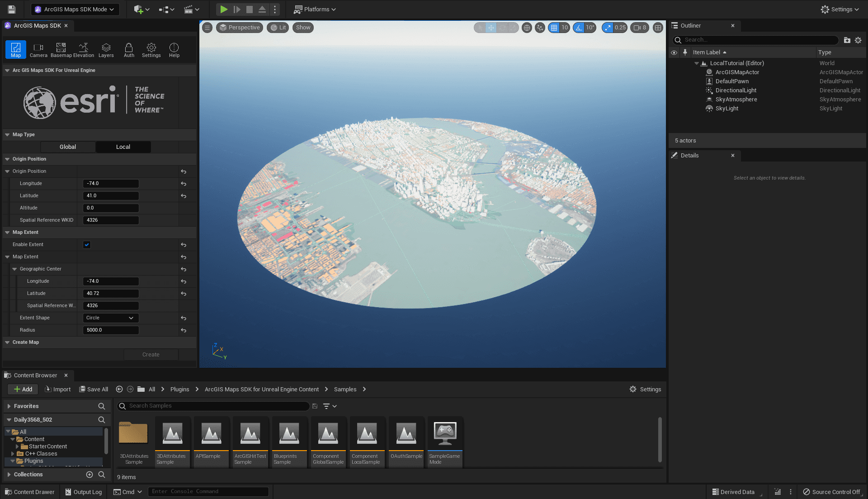The height and width of the screenshot is (499, 868).
Task: Open the Basemap panel in ArcGIS SDK
Action: point(60,49)
